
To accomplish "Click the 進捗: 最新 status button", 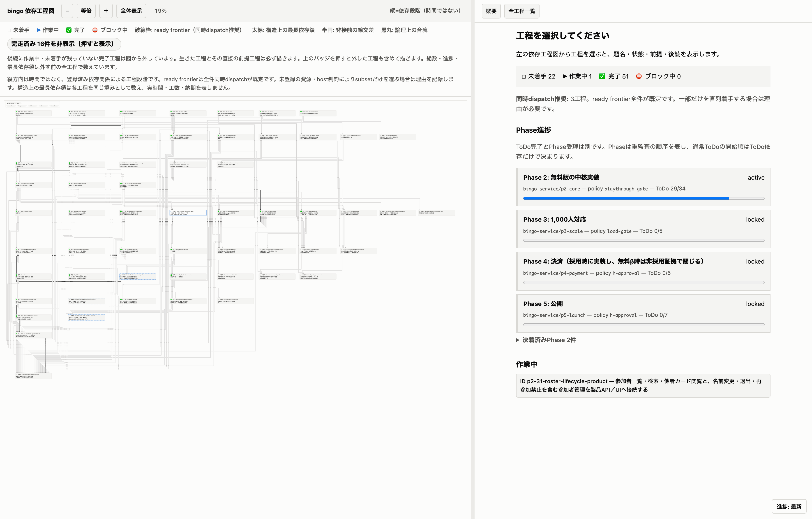I will point(789,507).
